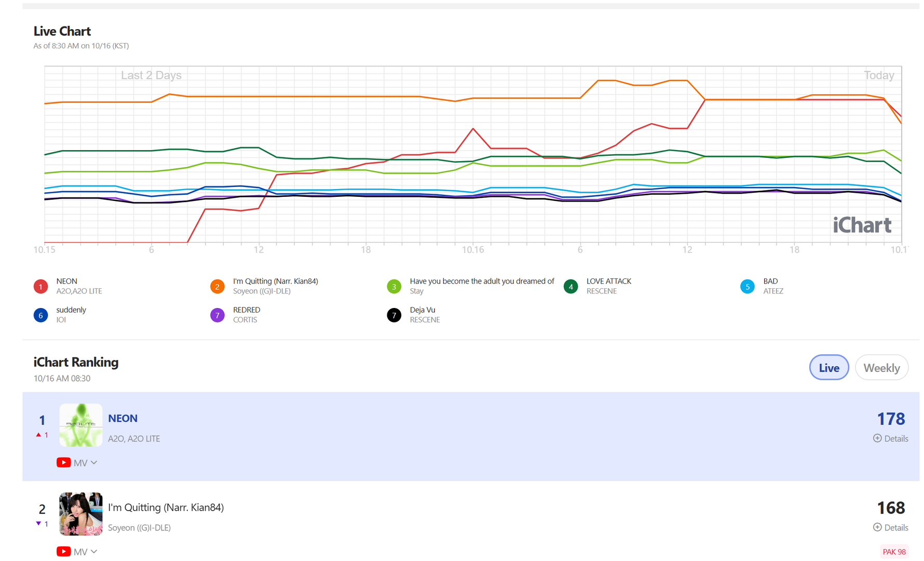Viewport: 924px width, 561px height.
Task: Click the NEON album cover thumbnail
Action: [x=80, y=425]
